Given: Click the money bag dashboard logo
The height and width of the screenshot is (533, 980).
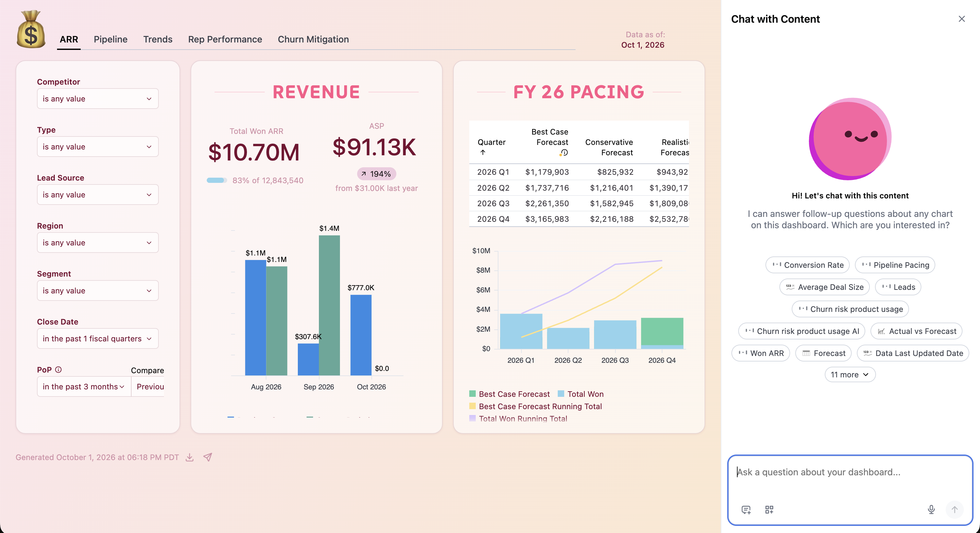Looking at the screenshot, I should (x=31, y=29).
